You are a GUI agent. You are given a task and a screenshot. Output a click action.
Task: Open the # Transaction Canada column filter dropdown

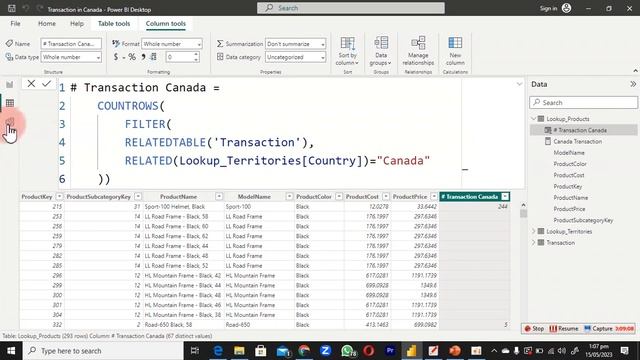(x=505, y=197)
